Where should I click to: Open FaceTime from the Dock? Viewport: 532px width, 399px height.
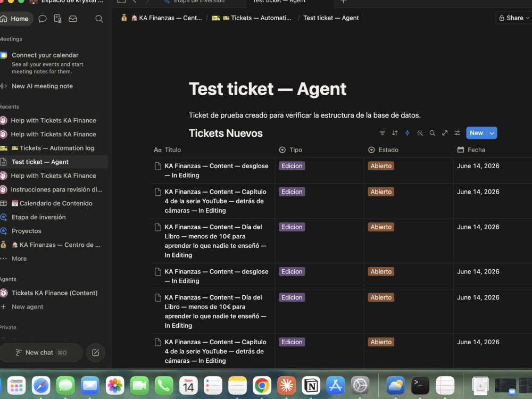tap(139, 385)
